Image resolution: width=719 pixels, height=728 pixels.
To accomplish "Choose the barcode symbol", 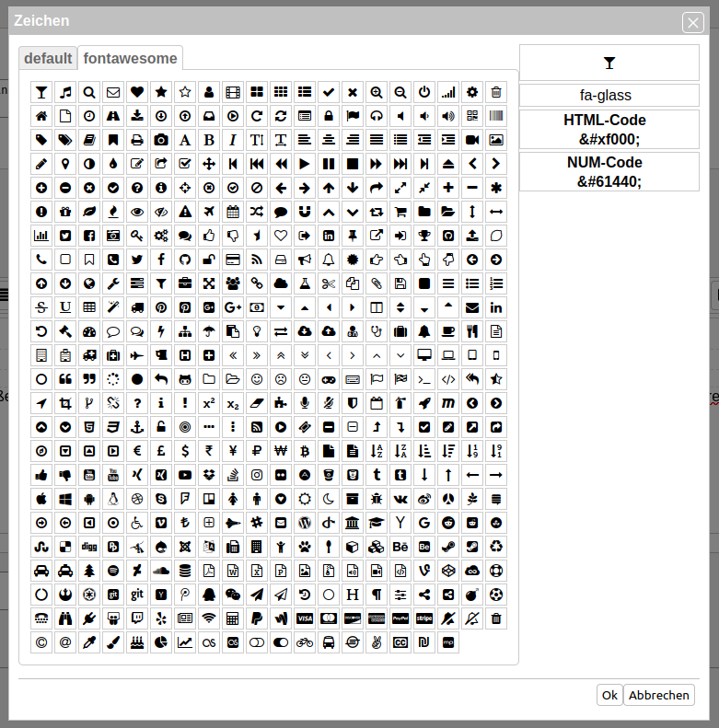I will [x=496, y=116].
